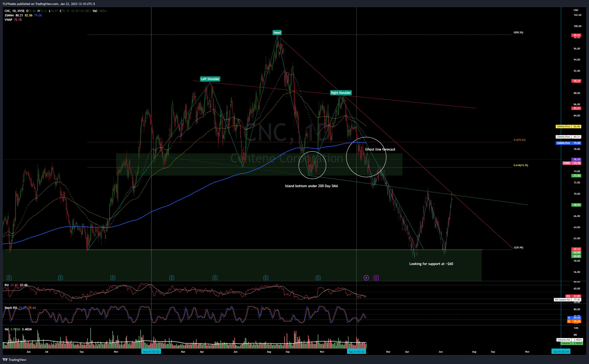Click the Mon 01/03/22 date marker

click(151, 352)
